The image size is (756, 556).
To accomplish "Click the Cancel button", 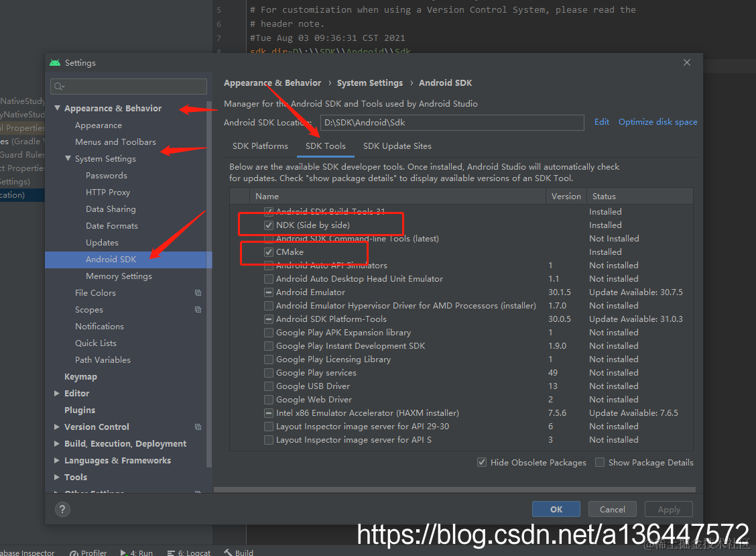I will [613, 509].
